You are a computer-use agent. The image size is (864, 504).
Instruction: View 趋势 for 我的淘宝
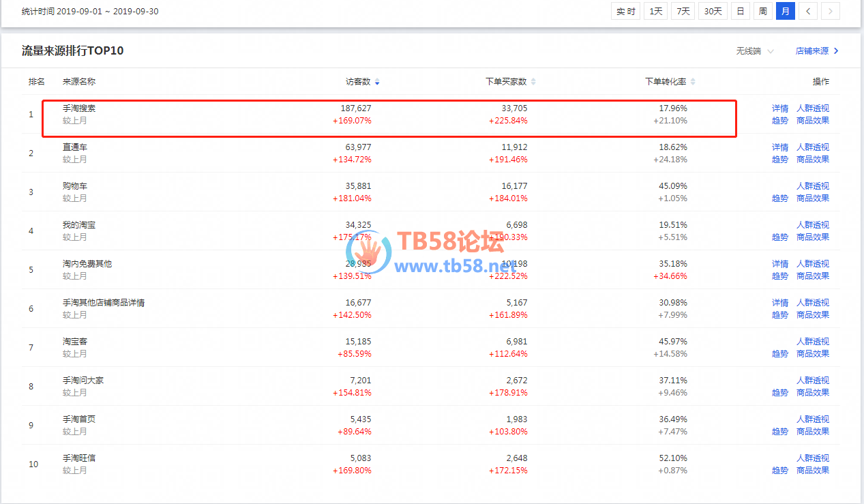pos(780,237)
